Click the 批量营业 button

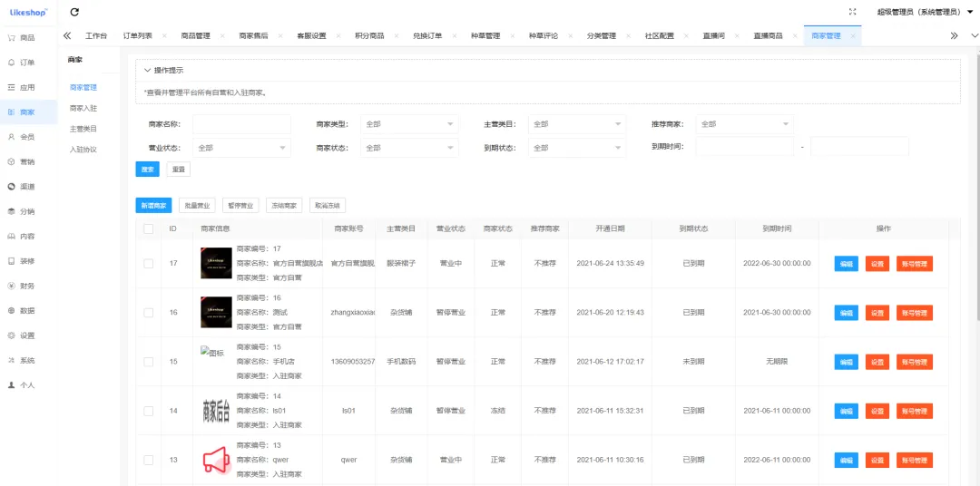point(197,206)
